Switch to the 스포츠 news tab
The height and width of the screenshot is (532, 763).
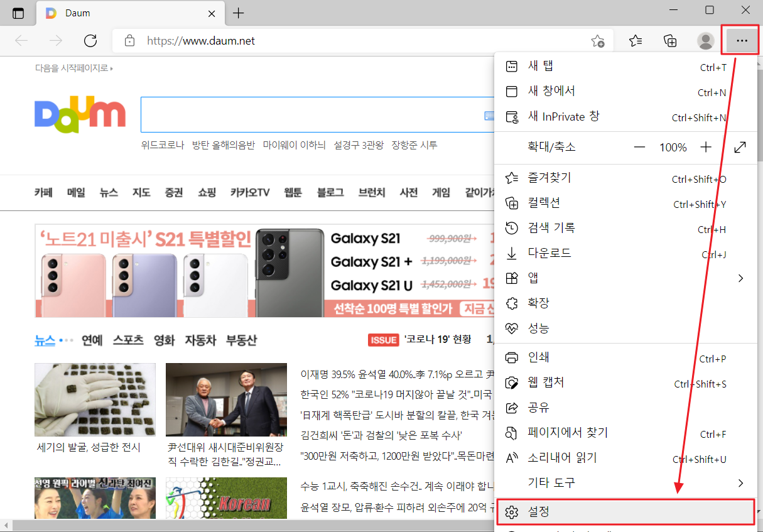128,340
